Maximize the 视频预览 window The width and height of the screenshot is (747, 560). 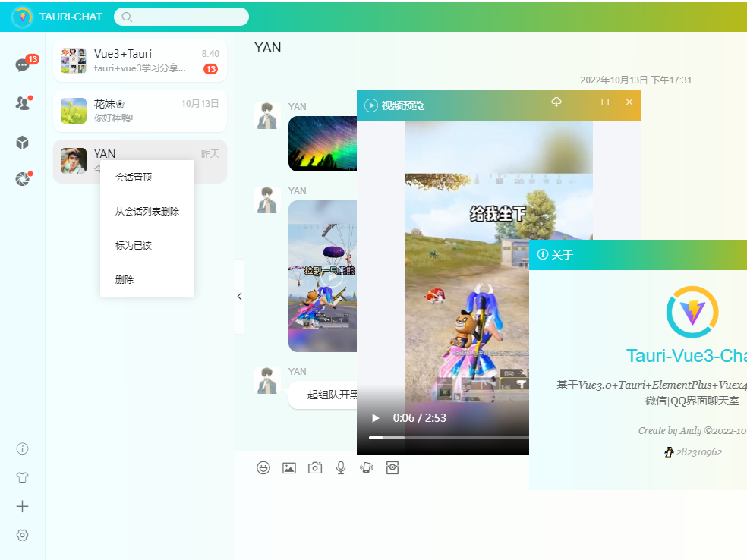point(605,102)
